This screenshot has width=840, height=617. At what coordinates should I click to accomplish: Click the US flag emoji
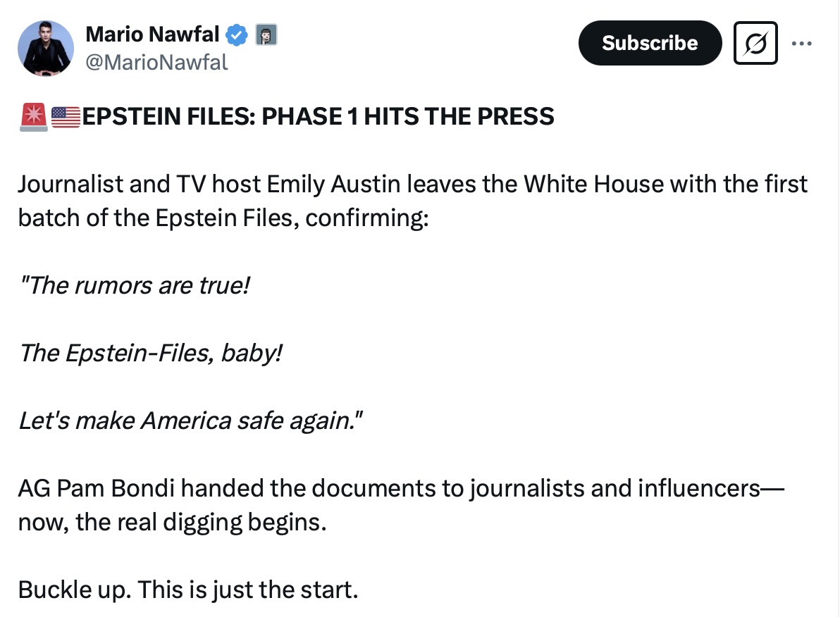[66, 116]
